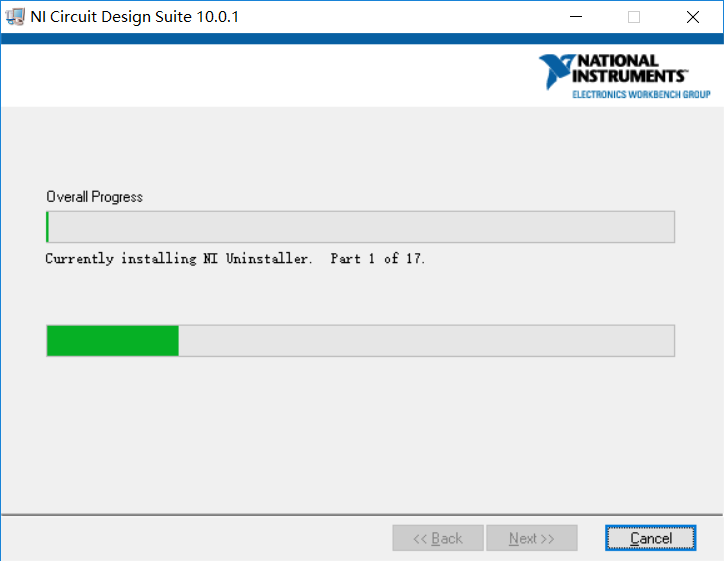This screenshot has width=724, height=561.
Task: Close the installer window
Action: (x=693, y=17)
